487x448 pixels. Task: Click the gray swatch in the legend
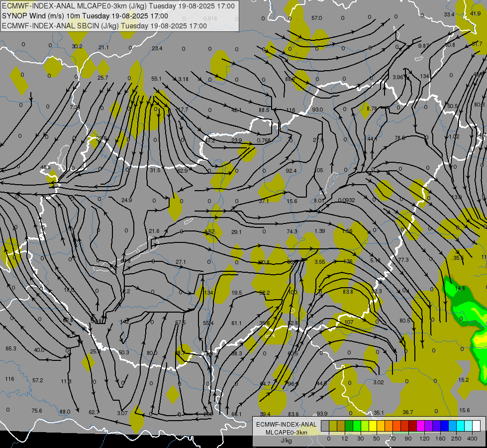(325, 426)
